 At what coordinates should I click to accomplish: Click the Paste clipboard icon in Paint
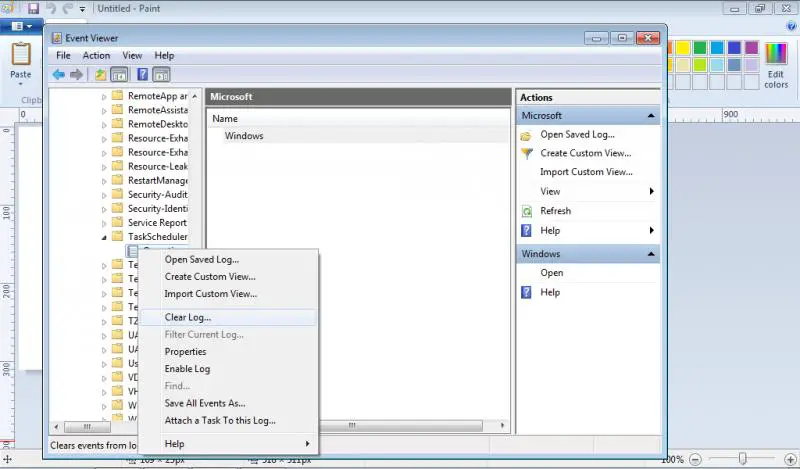point(21,54)
